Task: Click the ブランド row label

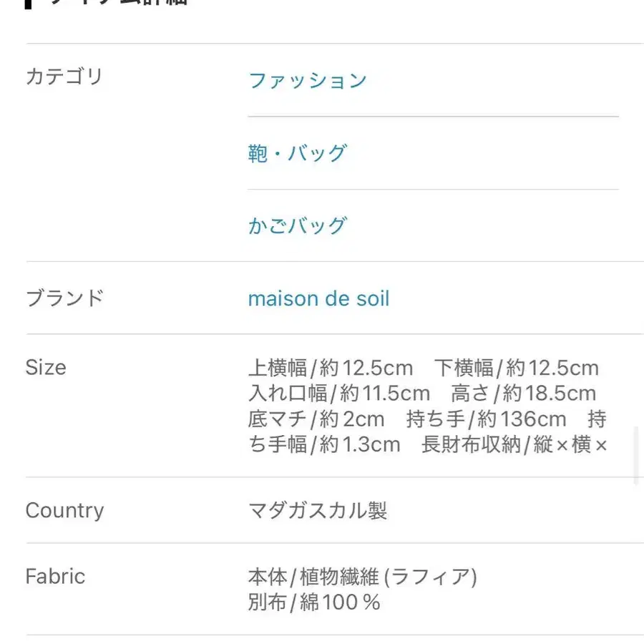Action: (x=64, y=298)
